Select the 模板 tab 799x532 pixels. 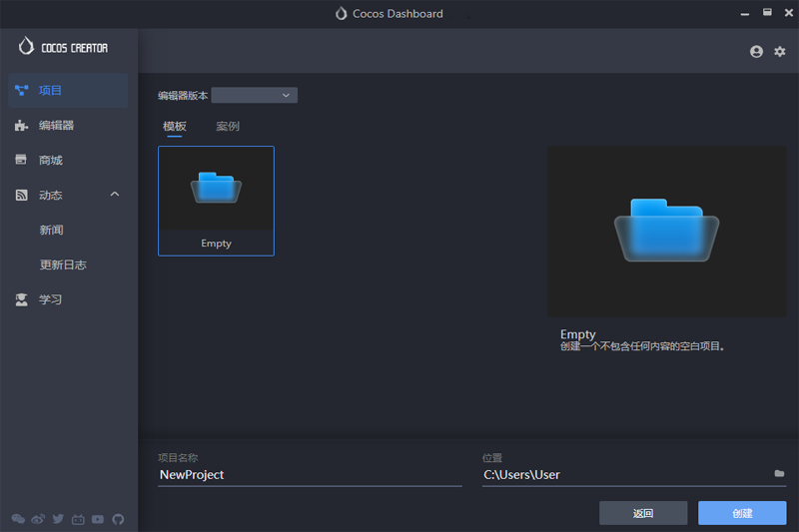click(x=175, y=127)
